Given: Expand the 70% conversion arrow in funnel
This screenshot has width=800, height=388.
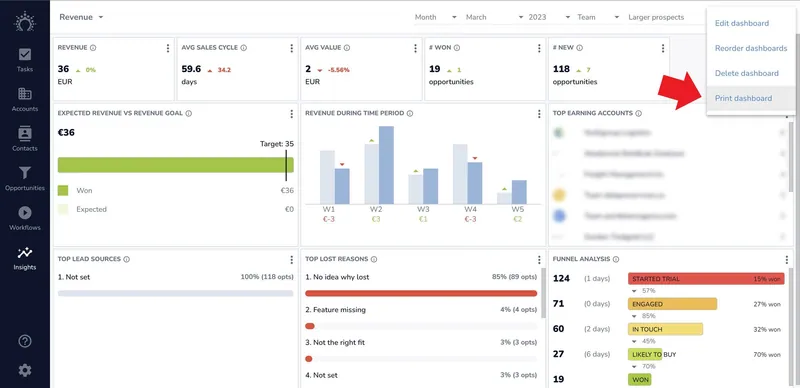Looking at the screenshot, I should 634,366.
